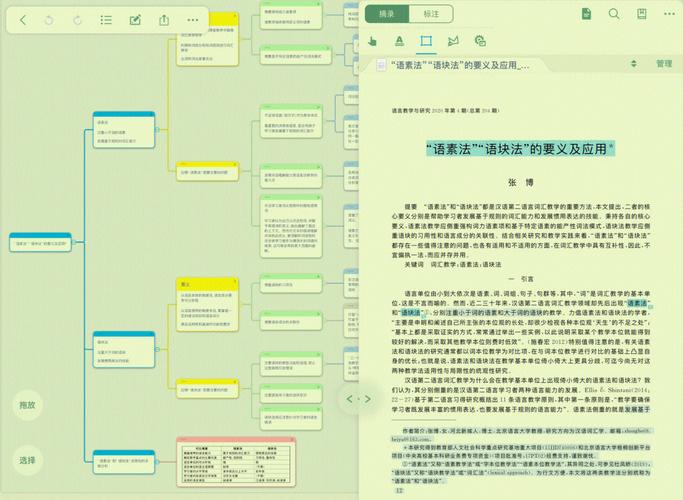Click the highlighted paper title “语素法”“语块法”的要义及应用
This screenshot has width=683, height=500.
(x=520, y=149)
